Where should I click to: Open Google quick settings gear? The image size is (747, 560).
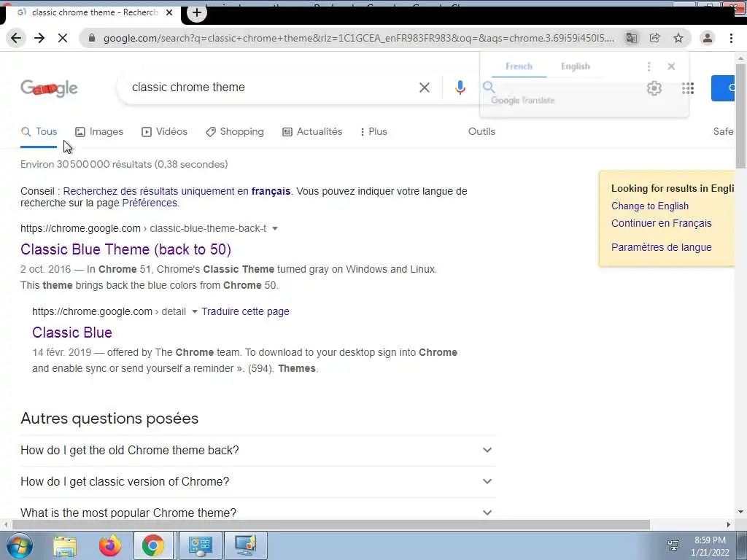coord(654,88)
